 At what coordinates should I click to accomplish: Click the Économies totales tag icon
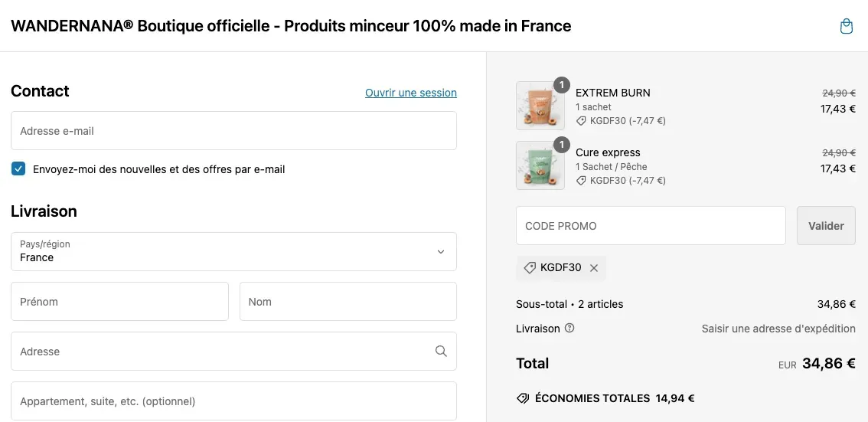tap(523, 398)
